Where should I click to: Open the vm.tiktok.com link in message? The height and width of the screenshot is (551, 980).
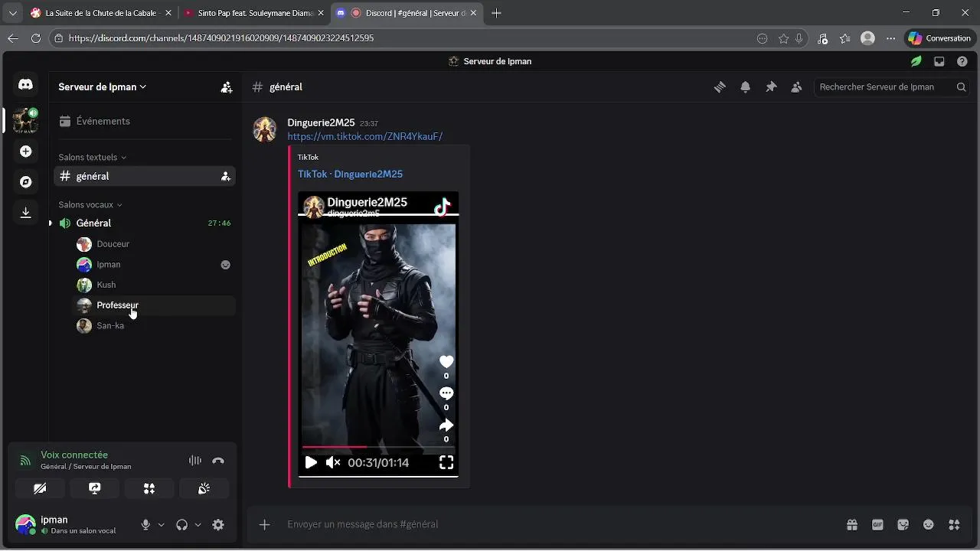coord(365,137)
